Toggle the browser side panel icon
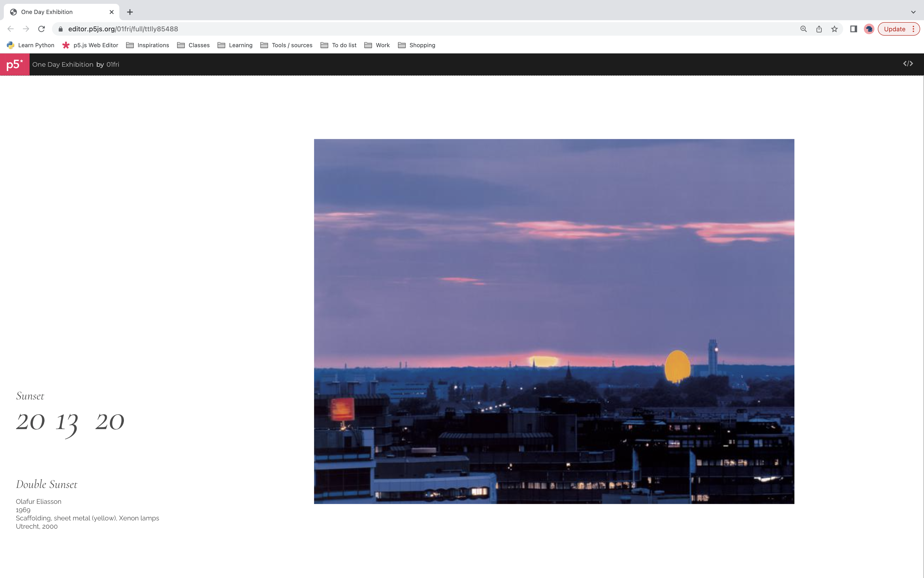 click(x=853, y=29)
